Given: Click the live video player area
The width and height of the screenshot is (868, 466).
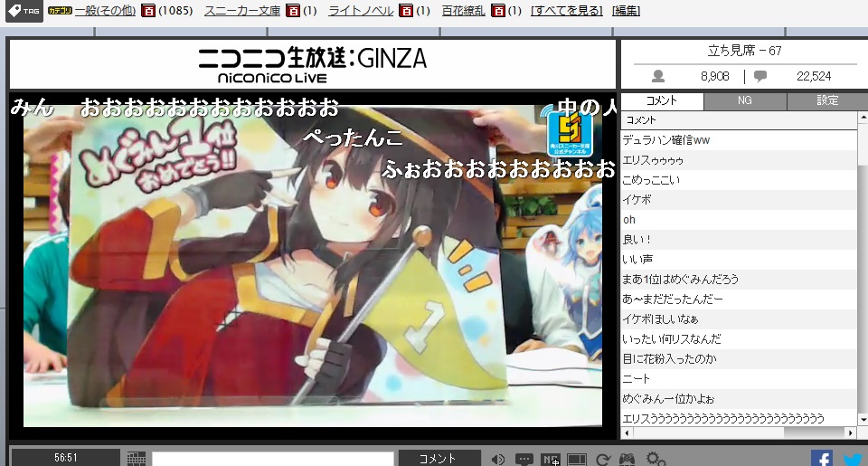Looking at the screenshot, I should (313, 266).
